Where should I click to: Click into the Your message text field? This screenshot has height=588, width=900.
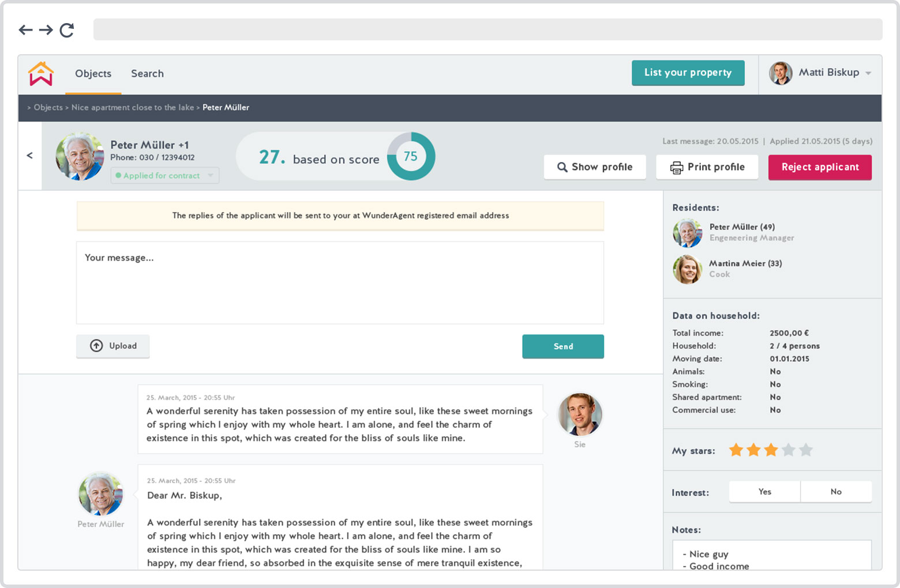coord(340,282)
